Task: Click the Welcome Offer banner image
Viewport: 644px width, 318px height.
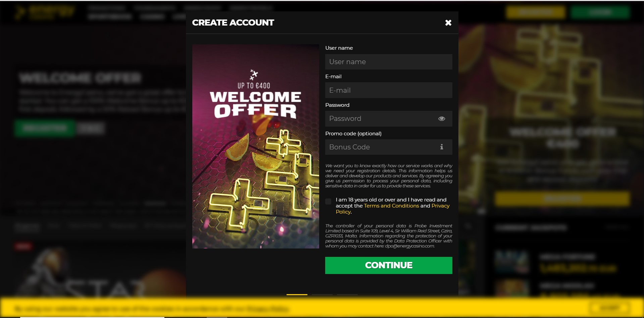Action: [256, 146]
